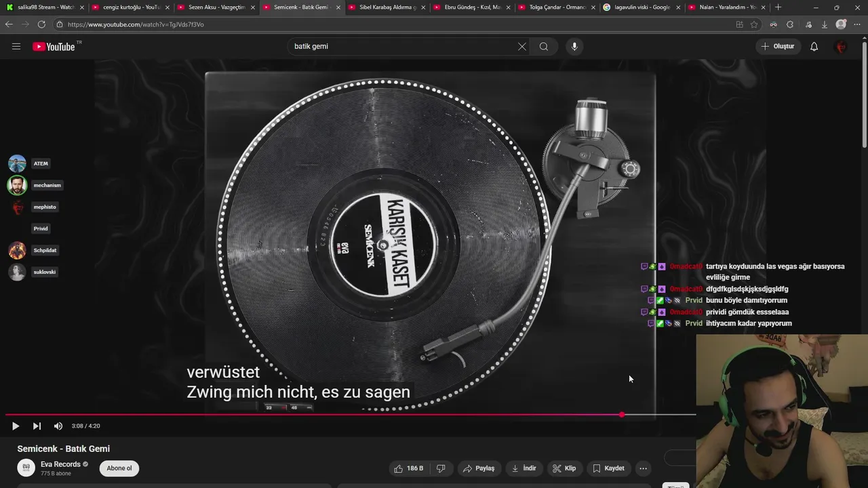The image size is (868, 488).
Task: Open the browser profile avatar
Action: coord(842,24)
